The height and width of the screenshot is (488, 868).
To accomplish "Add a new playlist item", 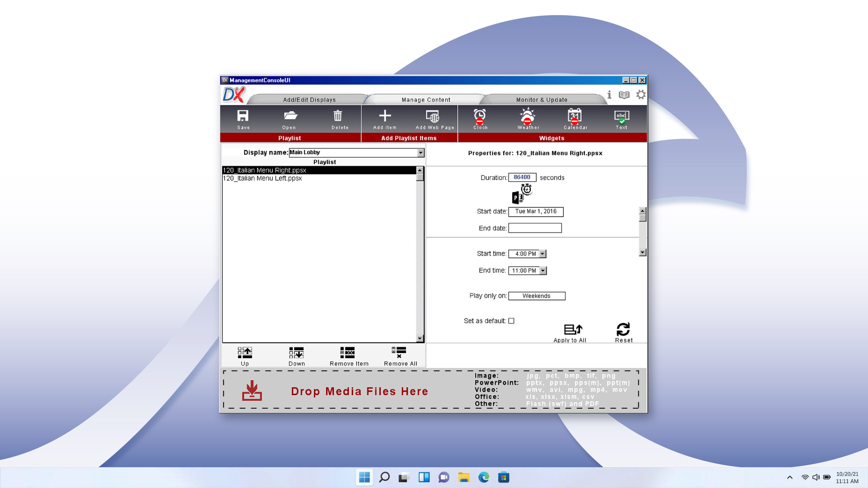I will point(384,119).
